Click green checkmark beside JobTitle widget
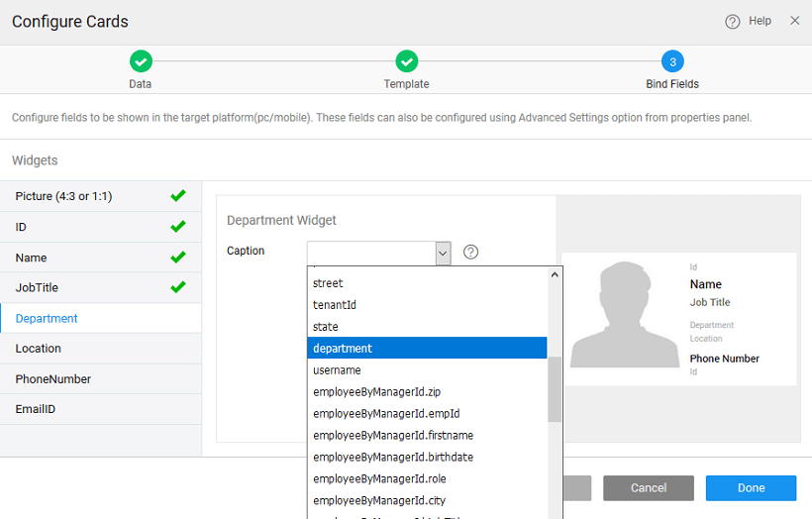 (178, 287)
